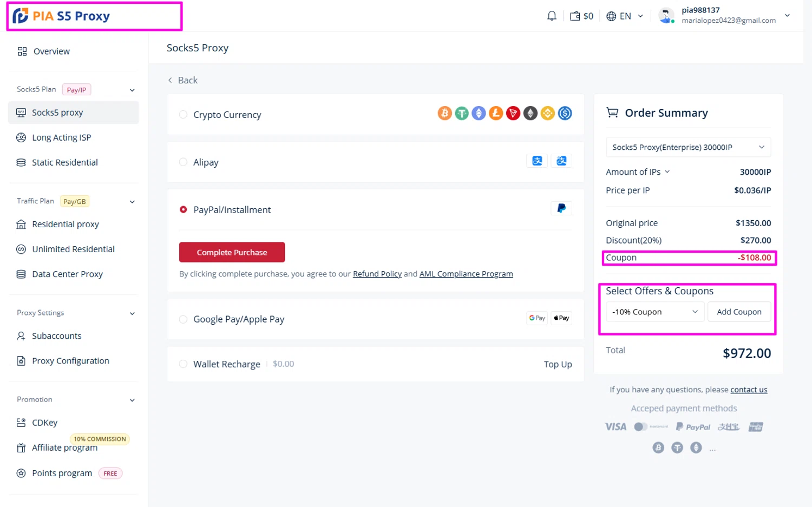The image size is (812, 507).
Task: Select Crypto Currency payment option
Action: click(x=183, y=115)
